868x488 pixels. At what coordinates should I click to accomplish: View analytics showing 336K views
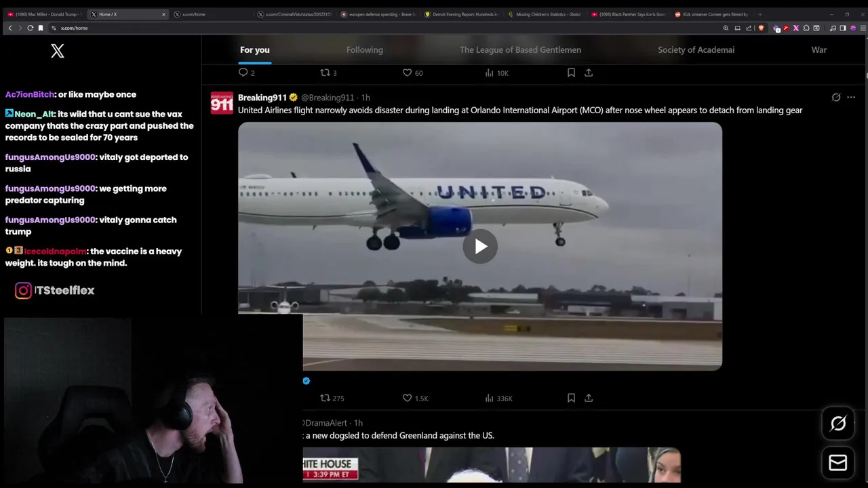click(x=498, y=398)
